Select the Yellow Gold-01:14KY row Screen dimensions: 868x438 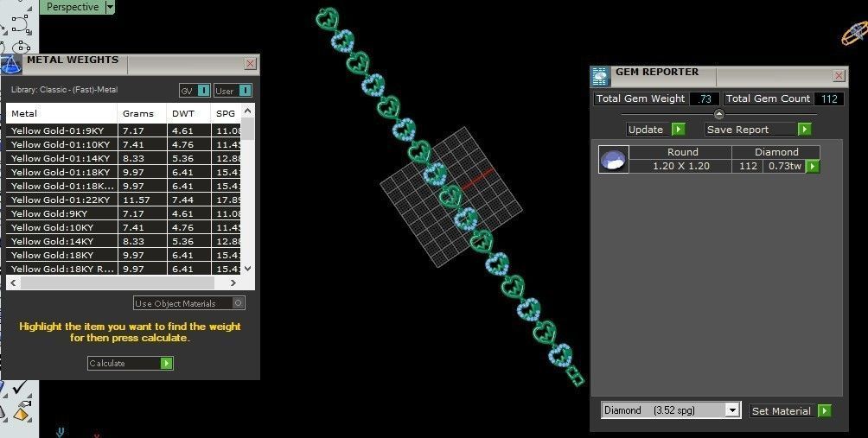point(124,158)
